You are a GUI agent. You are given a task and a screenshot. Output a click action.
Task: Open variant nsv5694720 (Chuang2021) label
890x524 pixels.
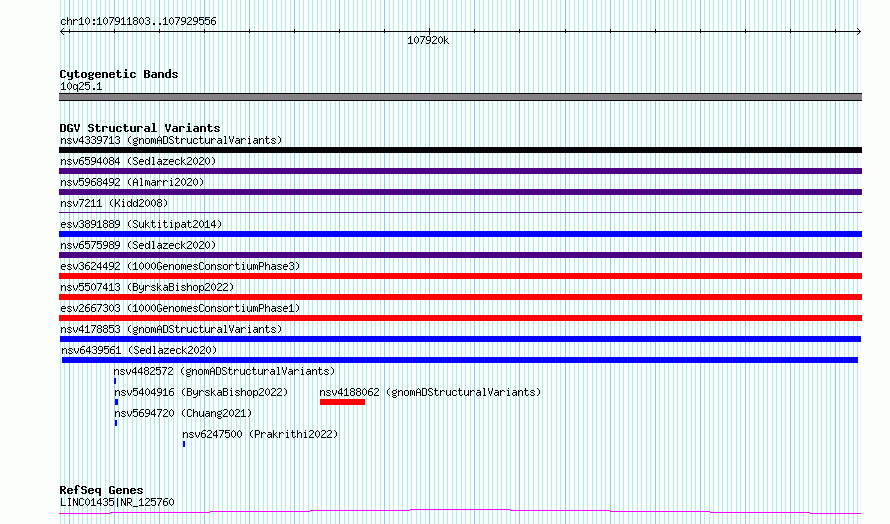[x=183, y=413]
